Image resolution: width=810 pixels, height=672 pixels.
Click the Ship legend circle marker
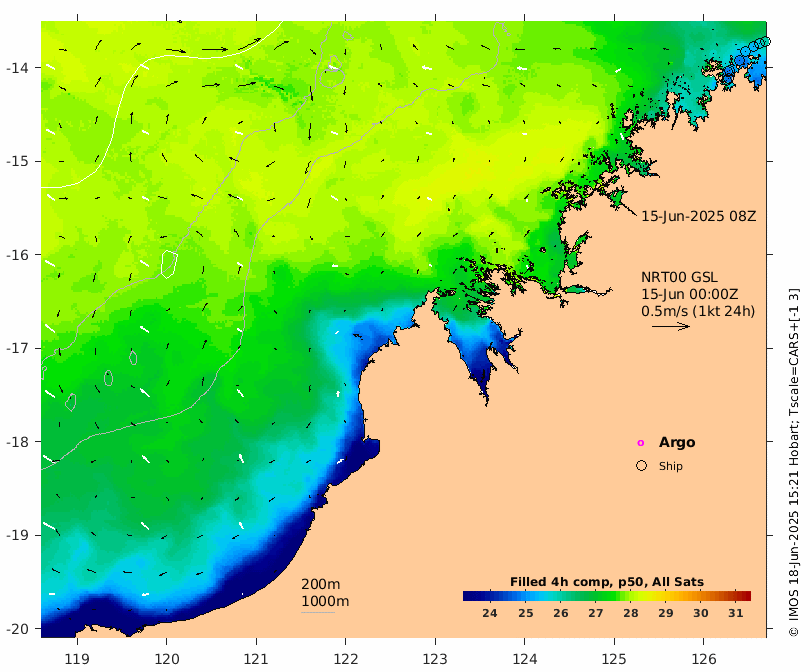point(641,465)
